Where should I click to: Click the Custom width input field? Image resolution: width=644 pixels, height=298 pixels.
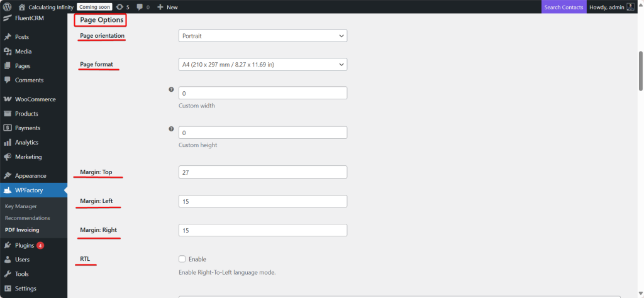[263, 93]
